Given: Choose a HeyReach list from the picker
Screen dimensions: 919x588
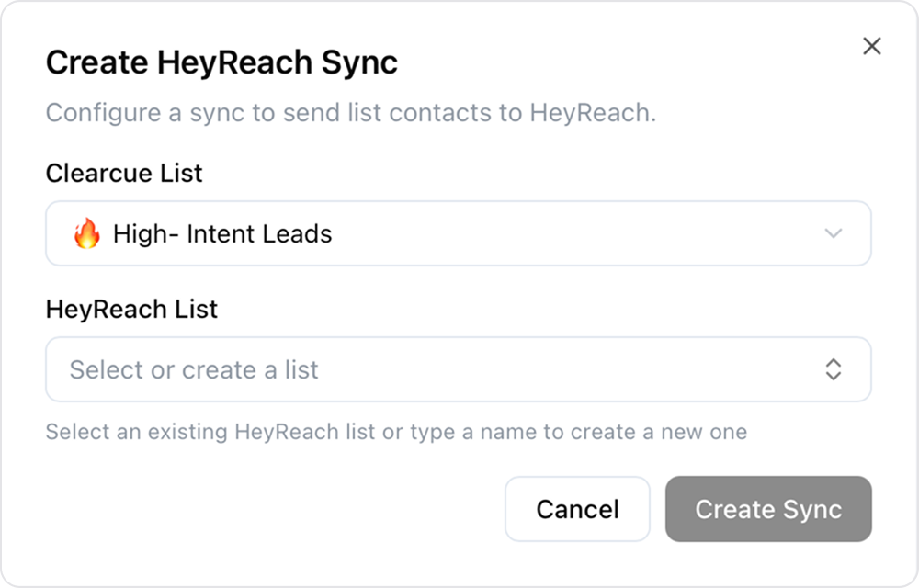Looking at the screenshot, I should [x=459, y=369].
